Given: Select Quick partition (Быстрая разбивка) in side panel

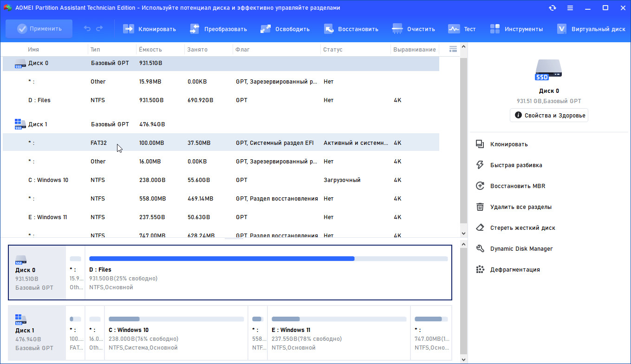Looking at the screenshot, I should [x=516, y=165].
